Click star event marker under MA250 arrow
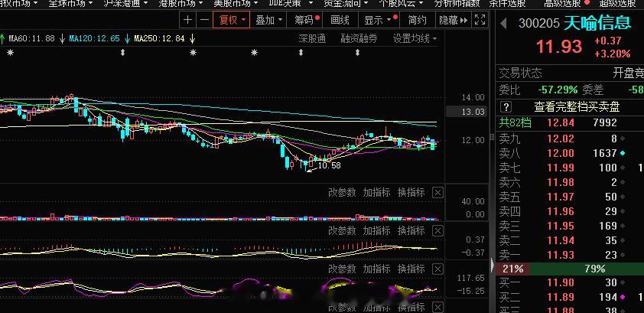This screenshot has height=313, width=644. [x=193, y=53]
